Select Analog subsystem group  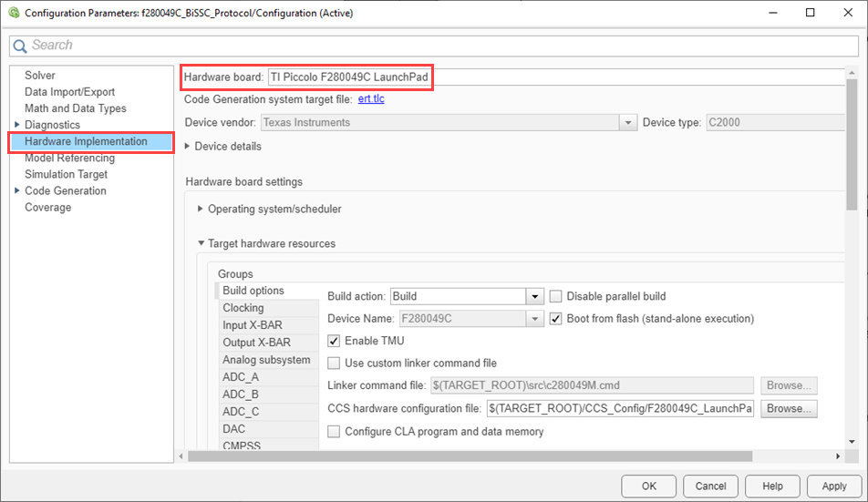268,360
